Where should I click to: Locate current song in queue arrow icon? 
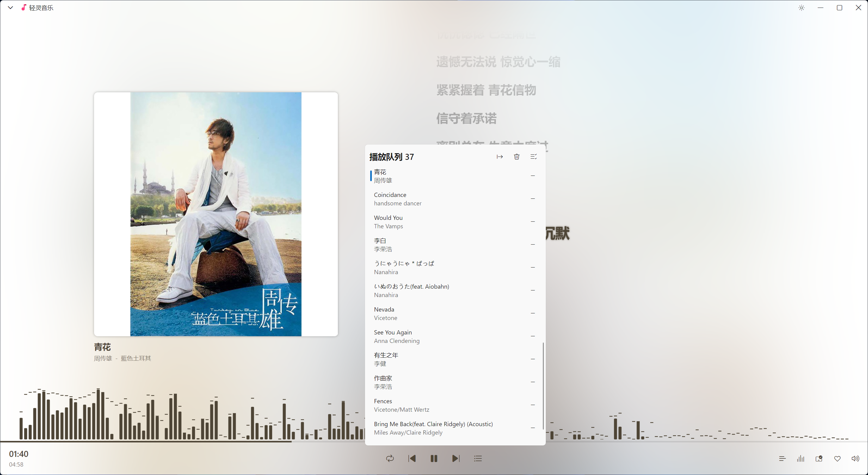click(500, 157)
